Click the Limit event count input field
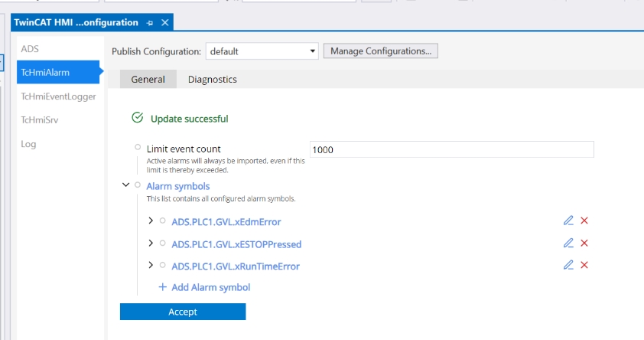644x340 pixels. coord(452,149)
